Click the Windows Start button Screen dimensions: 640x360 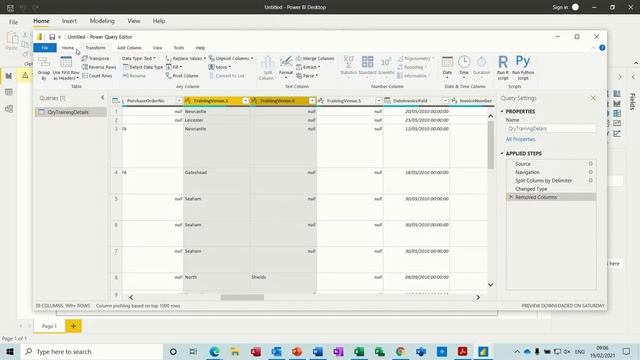10,351
